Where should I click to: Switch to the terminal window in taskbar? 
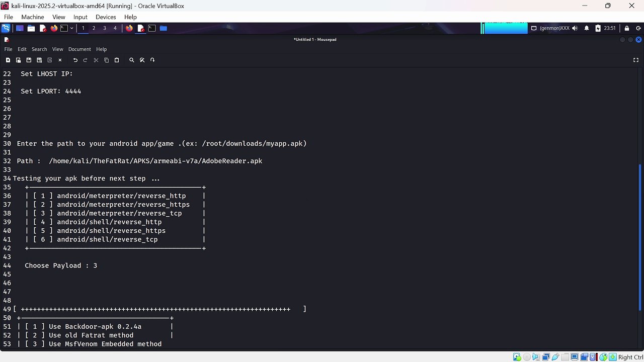pyautogui.click(x=152, y=28)
